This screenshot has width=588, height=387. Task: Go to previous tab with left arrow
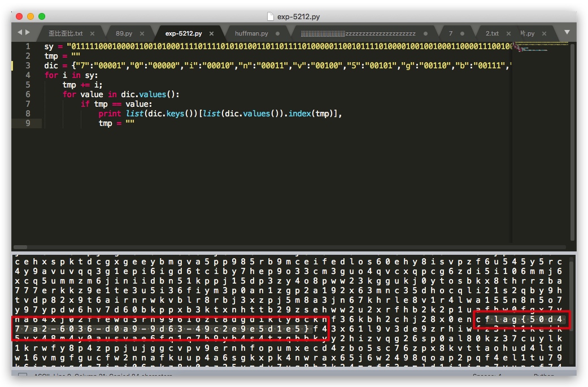coord(20,33)
